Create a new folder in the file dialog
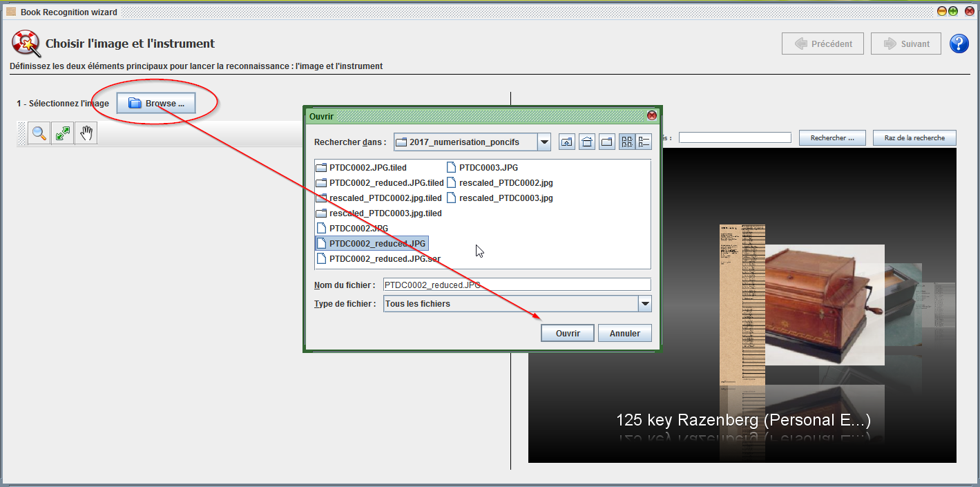 click(x=607, y=142)
